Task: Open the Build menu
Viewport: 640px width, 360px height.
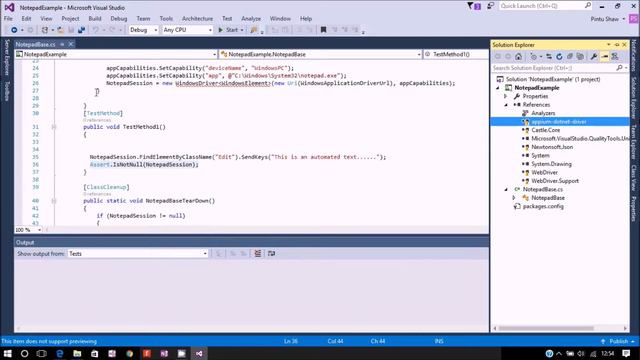Action: 95,18
